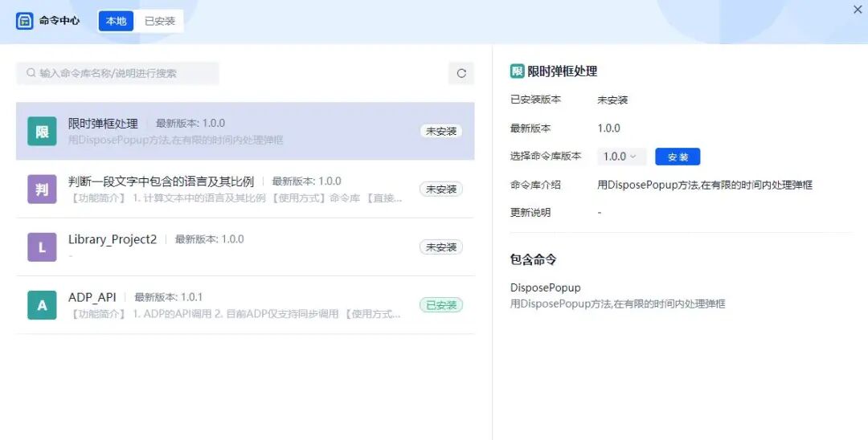Click the blue 安装 button
The height and width of the screenshot is (440, 868).
pos(678,157)
